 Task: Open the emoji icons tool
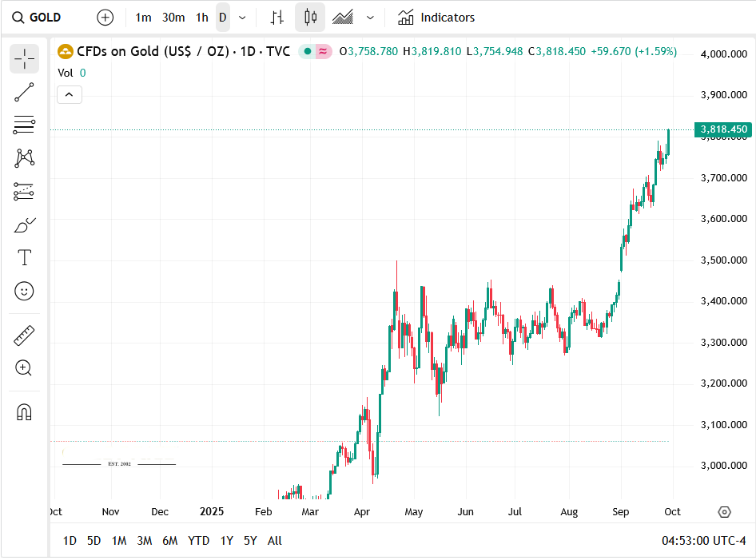(x=24, y=291)
